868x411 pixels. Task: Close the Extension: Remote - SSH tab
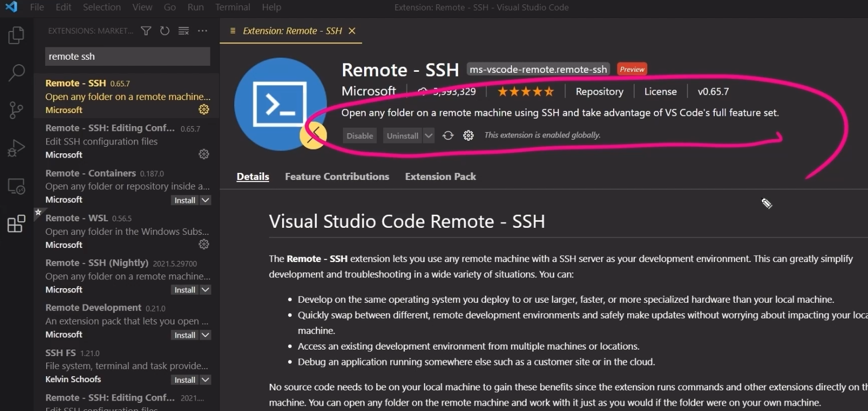(352, 31)
